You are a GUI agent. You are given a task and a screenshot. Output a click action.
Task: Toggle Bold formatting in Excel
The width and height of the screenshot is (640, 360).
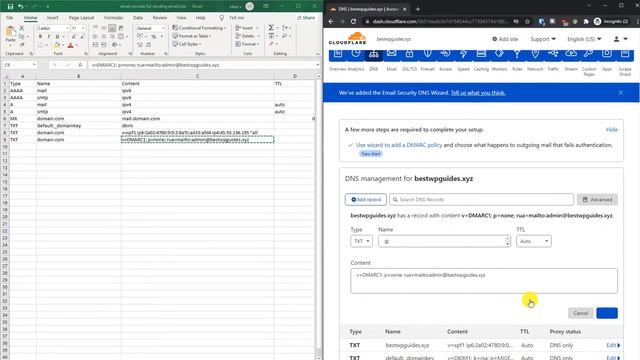40,36
